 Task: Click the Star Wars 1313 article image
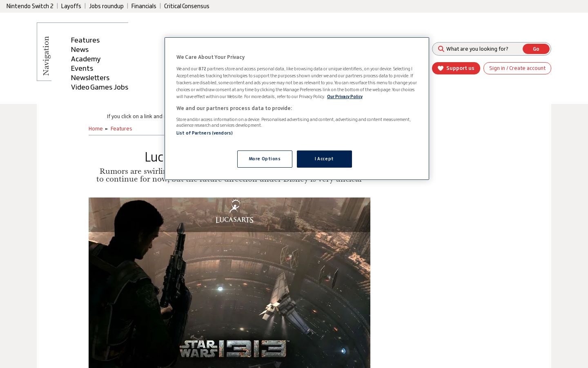(229, 283)
